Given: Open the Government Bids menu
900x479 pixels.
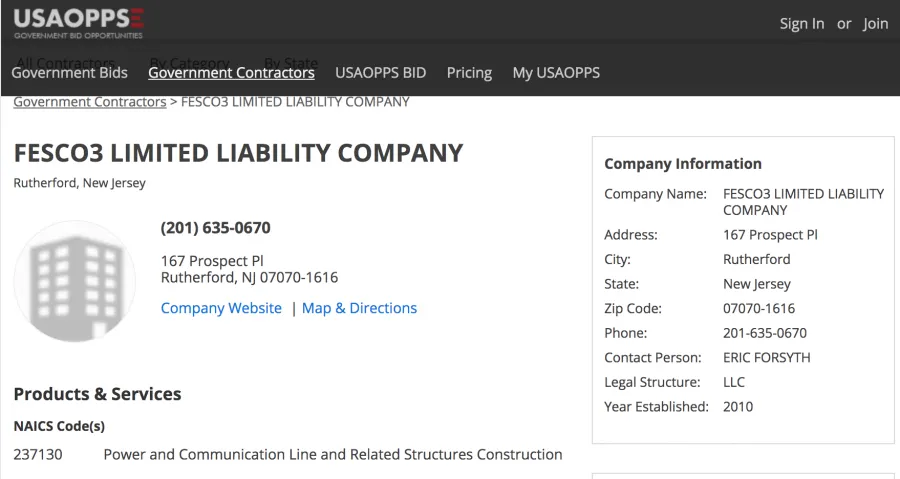Looking at the screenshot, I should [69, 73].
